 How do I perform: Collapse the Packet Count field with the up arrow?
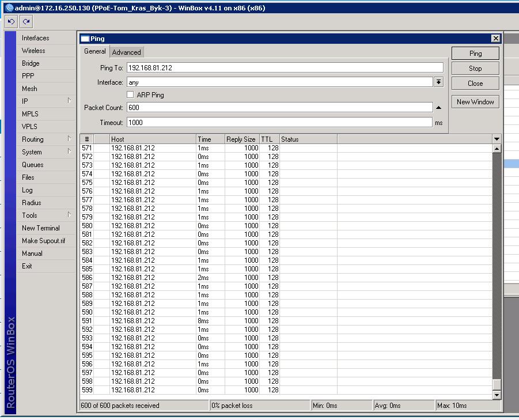coord(438,108)
